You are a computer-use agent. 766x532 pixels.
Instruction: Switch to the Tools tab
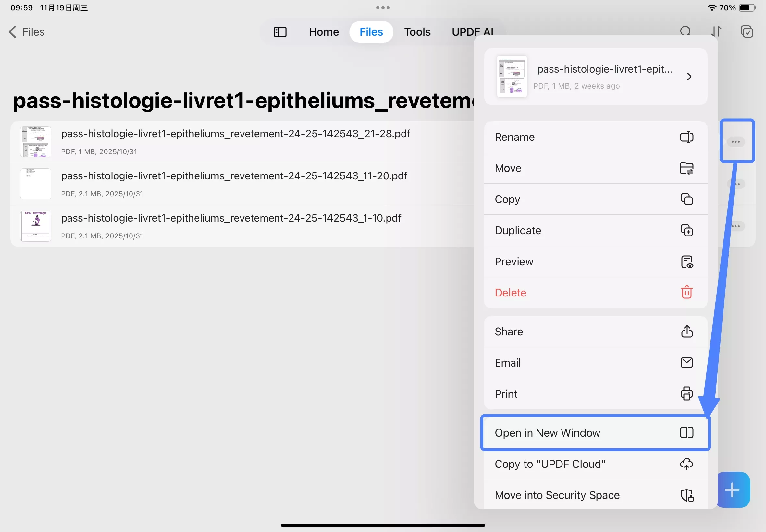click(417, 32)
